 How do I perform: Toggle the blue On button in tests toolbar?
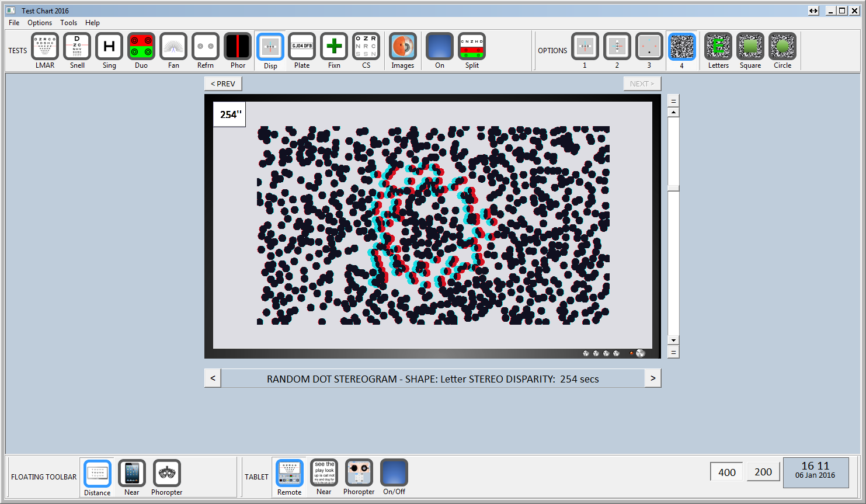pos(439,47)
